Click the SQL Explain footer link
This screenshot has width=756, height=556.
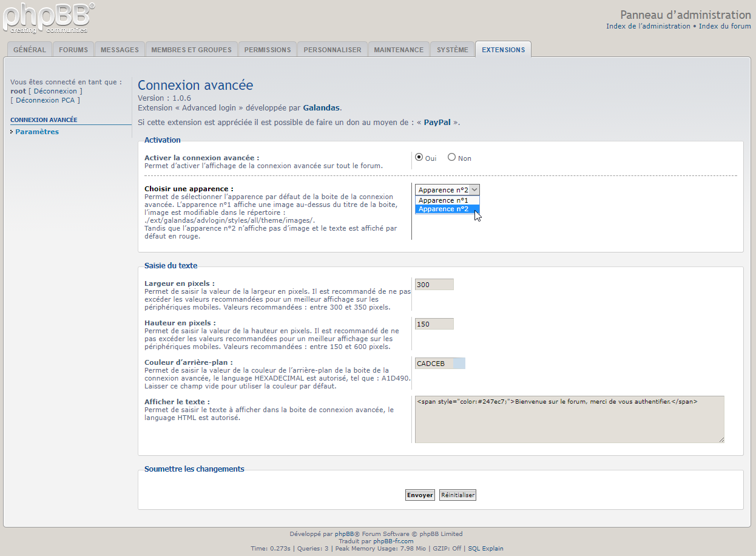(x=485, y=548)
